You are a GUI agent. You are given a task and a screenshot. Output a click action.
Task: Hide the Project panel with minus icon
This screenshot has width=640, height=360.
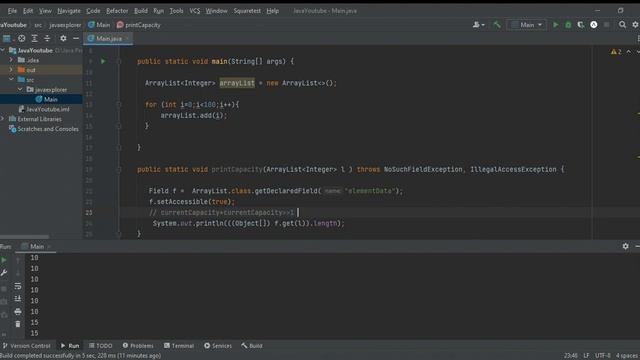[76, 38]
